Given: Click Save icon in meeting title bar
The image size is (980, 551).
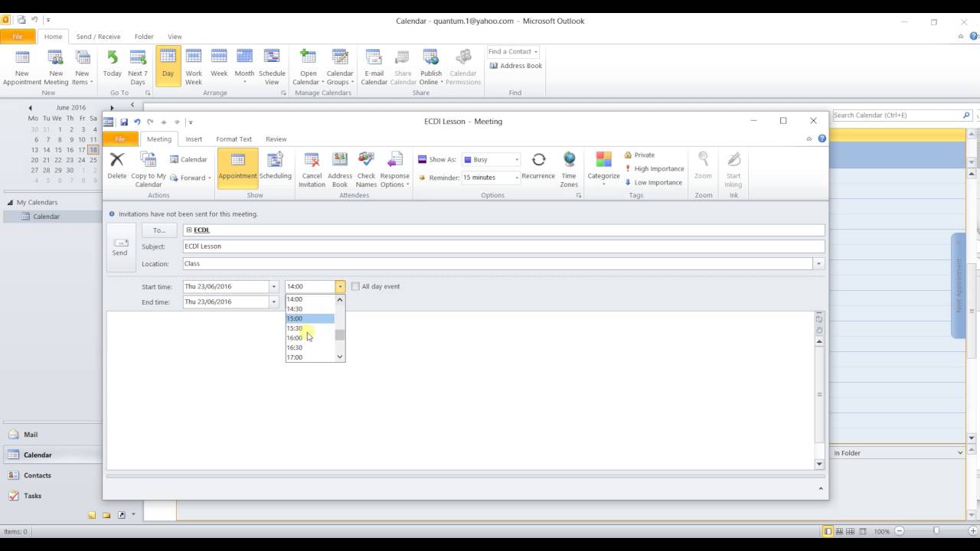Looking at the screenshot, I should (124, 122).
